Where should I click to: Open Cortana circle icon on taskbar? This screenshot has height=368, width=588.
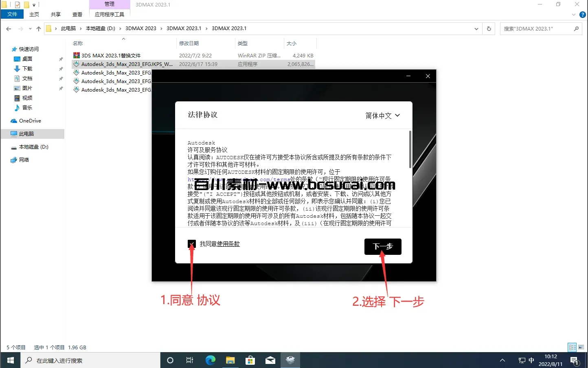(x=170, y=360)
